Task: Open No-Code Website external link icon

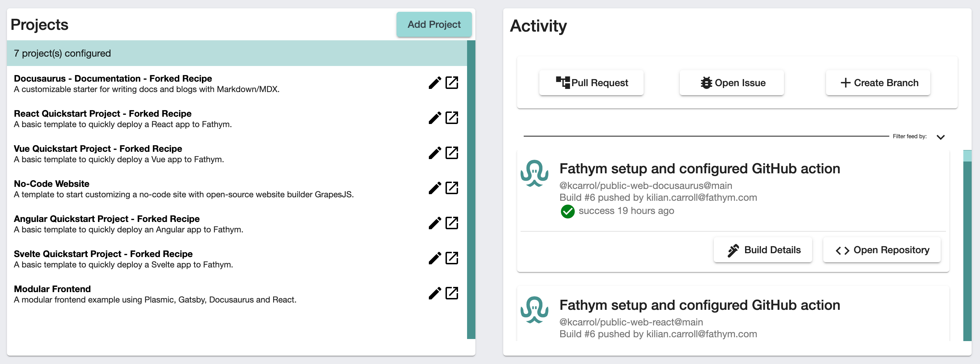Action: pyautogui.click(x=451, y=188)
